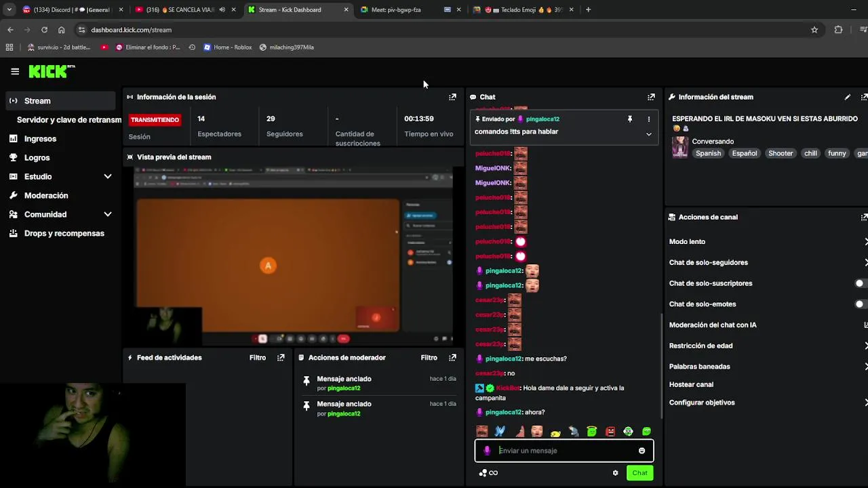Insert the pink Patrick emote

(519, 431)
